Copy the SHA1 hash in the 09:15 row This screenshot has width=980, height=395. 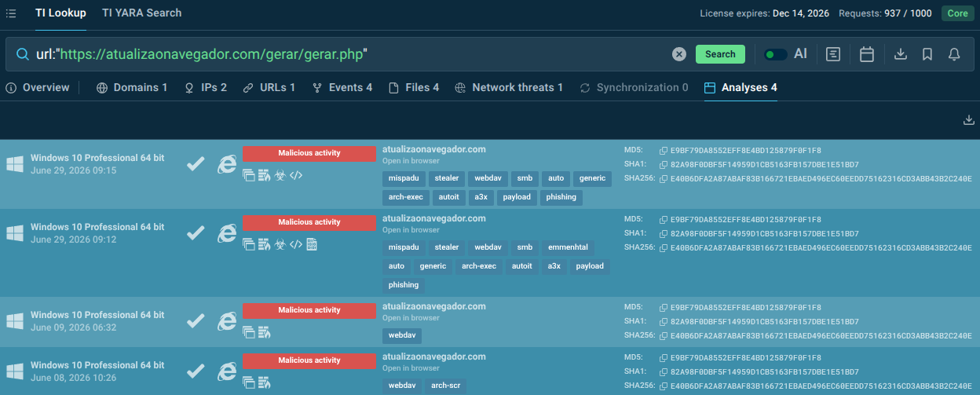pyautogui.click(x=664, y=165)
